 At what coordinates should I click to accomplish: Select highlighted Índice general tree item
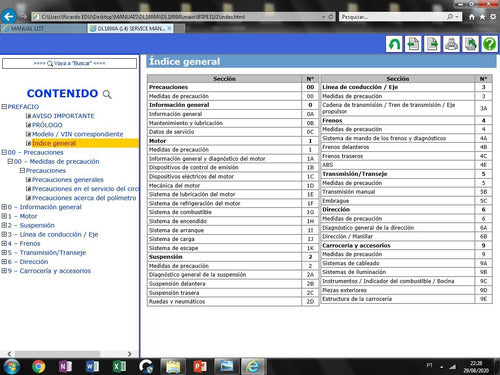54,143
